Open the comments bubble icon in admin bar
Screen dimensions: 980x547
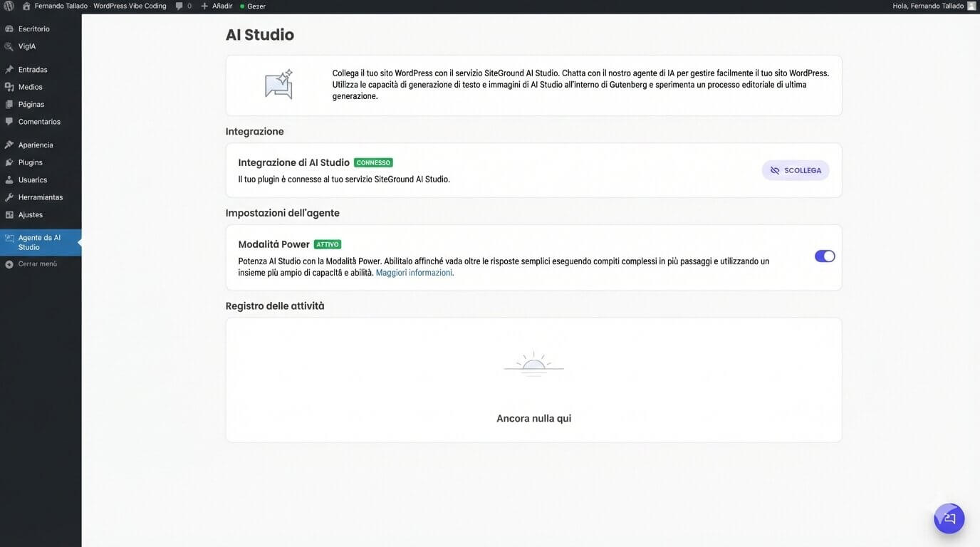click(x=178, y=6)
